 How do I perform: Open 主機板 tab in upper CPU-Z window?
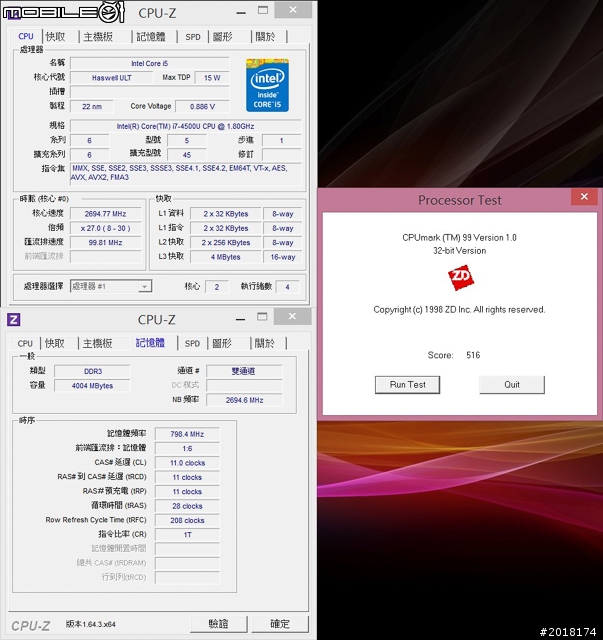(x=98, y=37)
